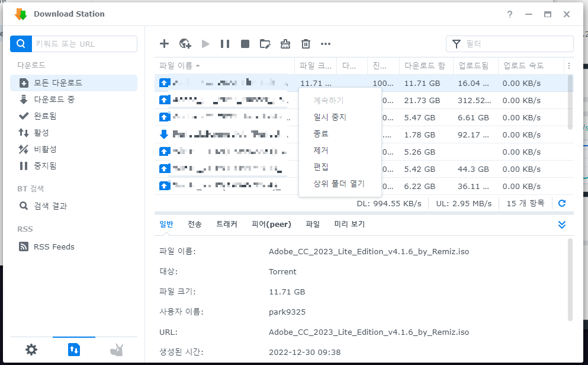Click the change destination folder icon
This screenshot has width=588, height=365.
pos(265,43)
